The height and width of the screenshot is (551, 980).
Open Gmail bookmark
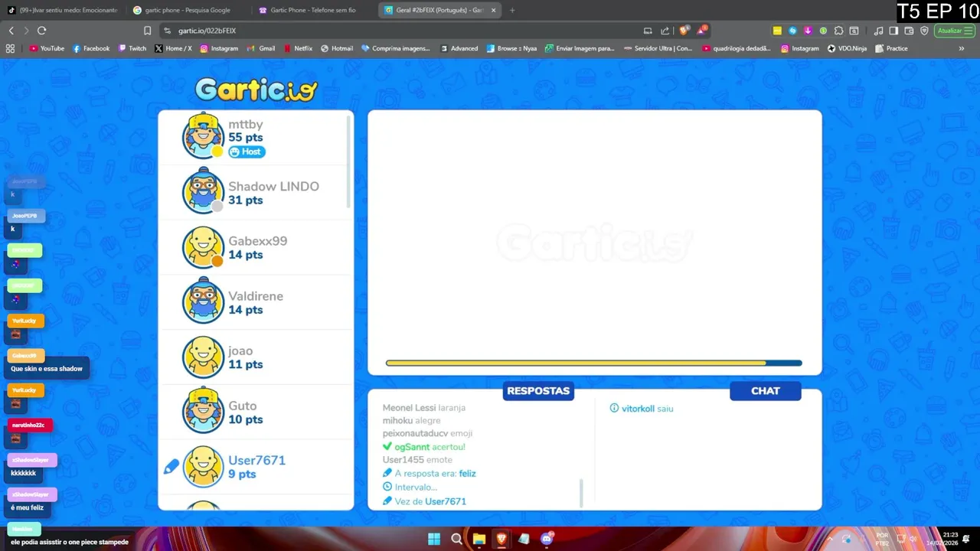coord(261,48)
